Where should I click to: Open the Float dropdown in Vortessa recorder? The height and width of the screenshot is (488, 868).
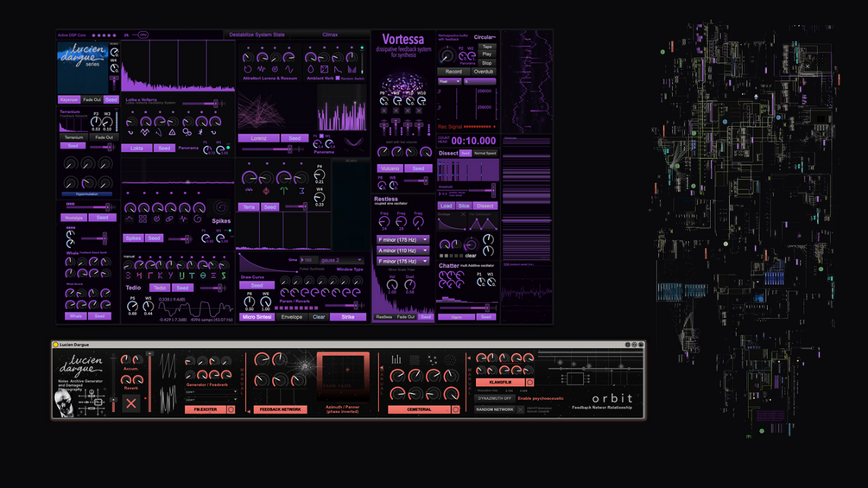[449, 81]
